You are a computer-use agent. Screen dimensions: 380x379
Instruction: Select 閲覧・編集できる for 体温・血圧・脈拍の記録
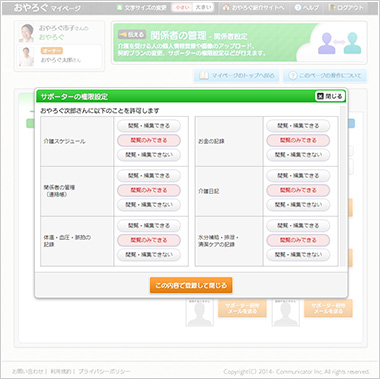149,226
